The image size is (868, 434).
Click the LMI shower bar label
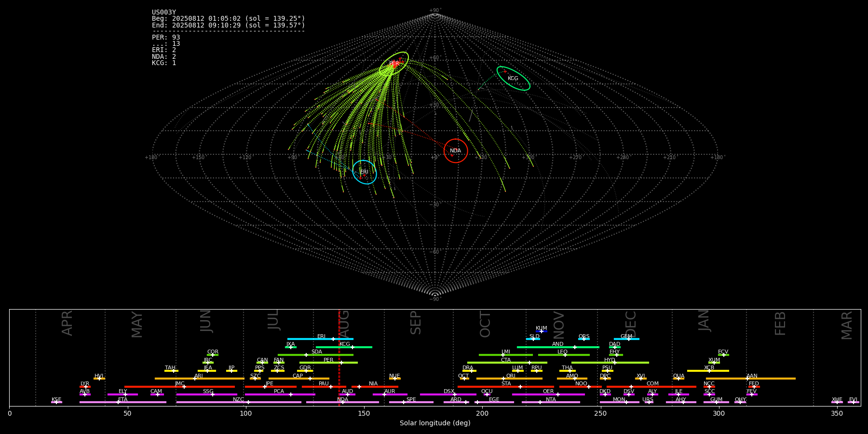click(506, 352)
